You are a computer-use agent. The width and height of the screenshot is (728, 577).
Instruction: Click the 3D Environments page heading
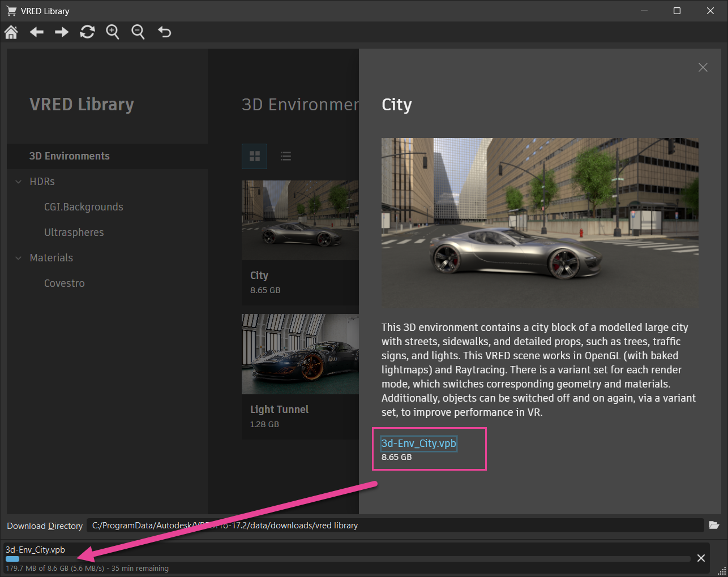[300, 105]
